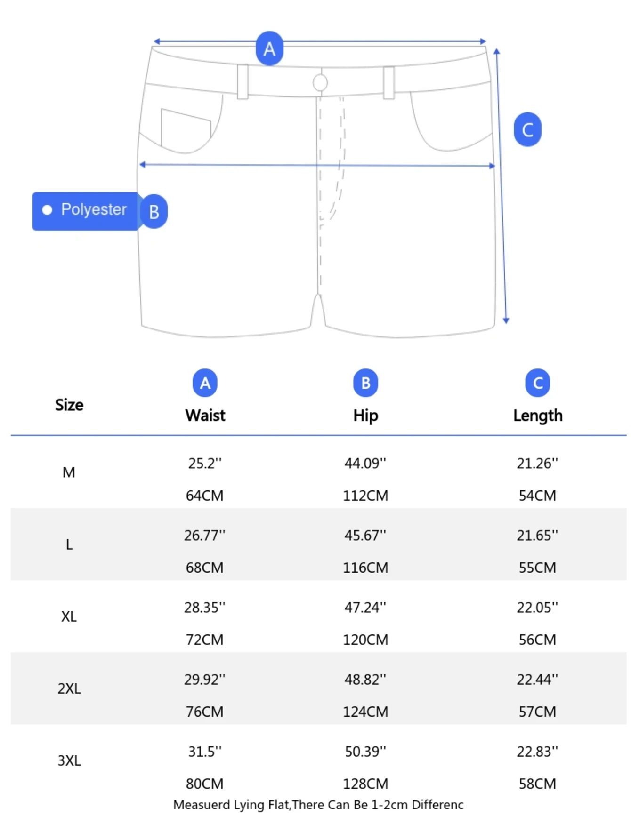Select the 2XL size row label
This screenshot has height=840, width=631.
click(x=69, y=688)
